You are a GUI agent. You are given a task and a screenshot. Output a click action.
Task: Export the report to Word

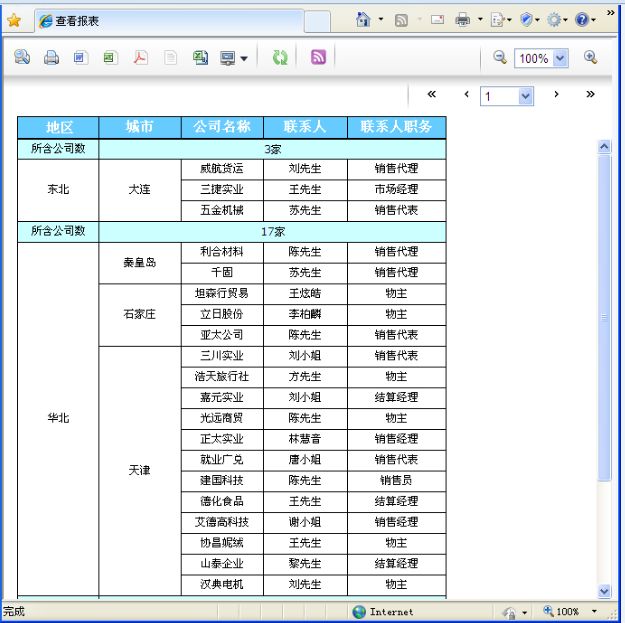click(80, 58)
